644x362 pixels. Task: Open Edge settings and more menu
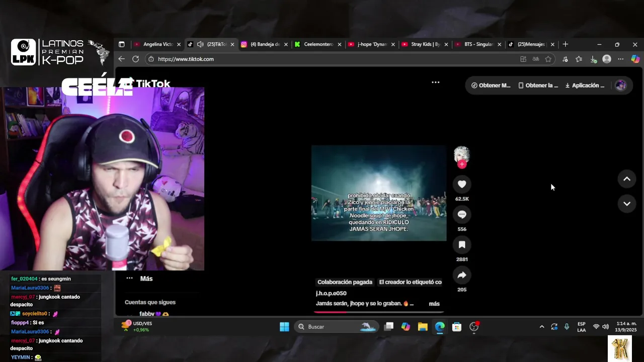(621, 59)
